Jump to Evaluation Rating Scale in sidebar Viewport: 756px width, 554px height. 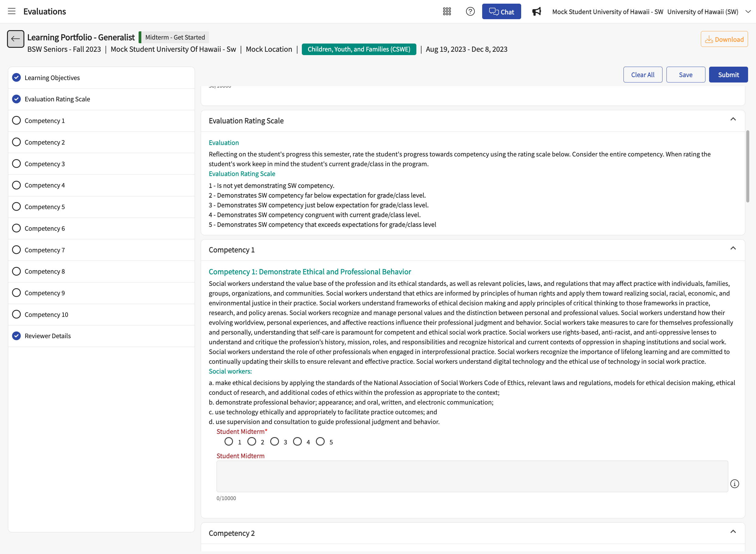101,99
